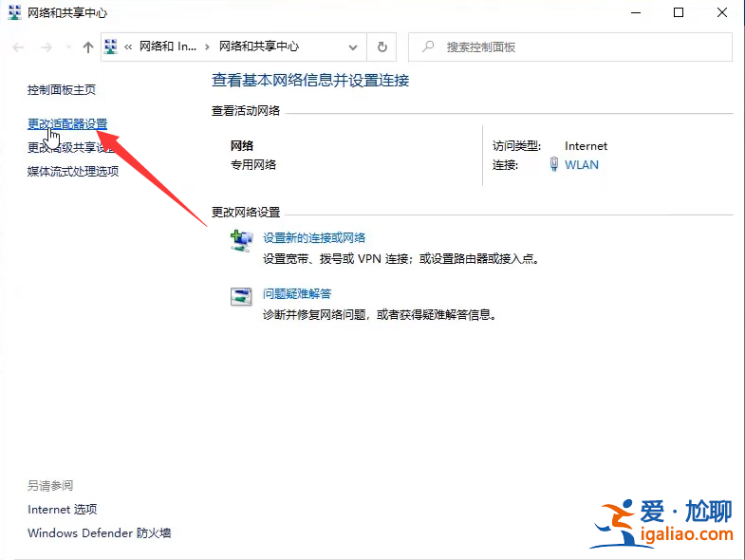Expand the hidden breadcrumb path chevrons
The width and height of the screenshot is (745, 560).
[128, 47]
